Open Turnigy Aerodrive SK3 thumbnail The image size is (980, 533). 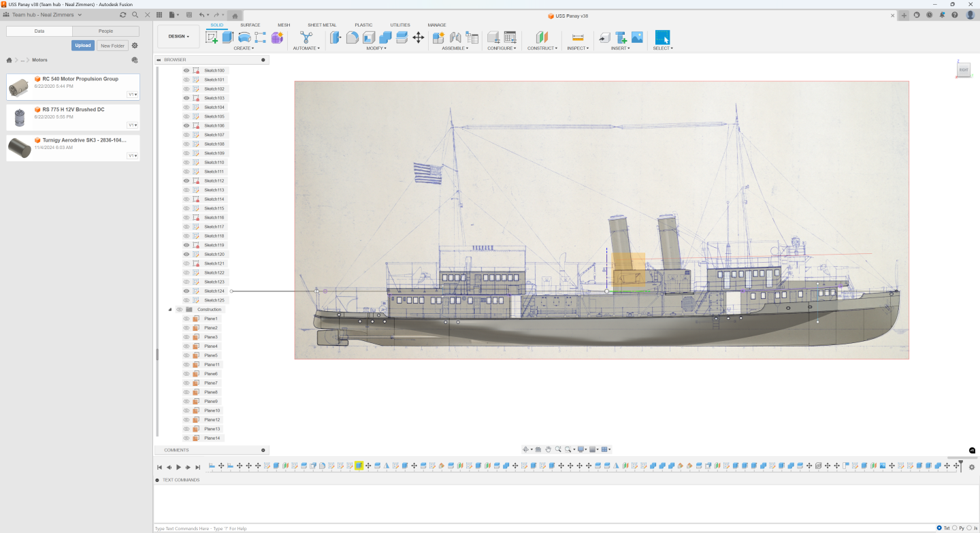coord(19,148)
